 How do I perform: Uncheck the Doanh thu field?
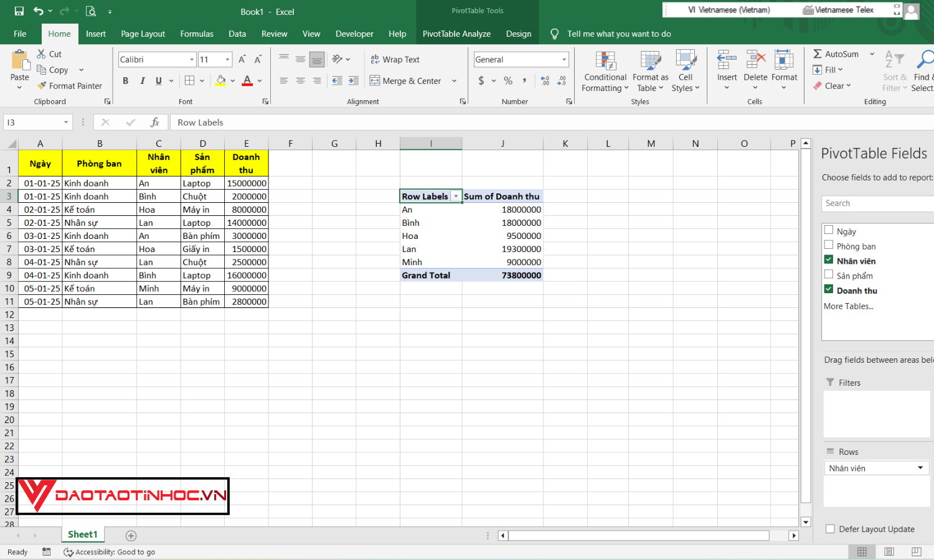[x=829, y=289]
